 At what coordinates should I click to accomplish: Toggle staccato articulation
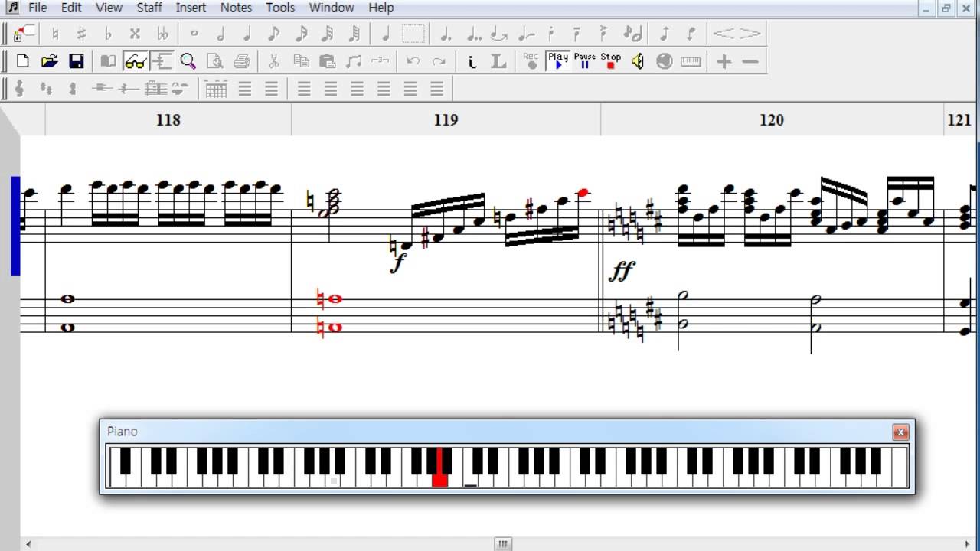coord(551,34)
